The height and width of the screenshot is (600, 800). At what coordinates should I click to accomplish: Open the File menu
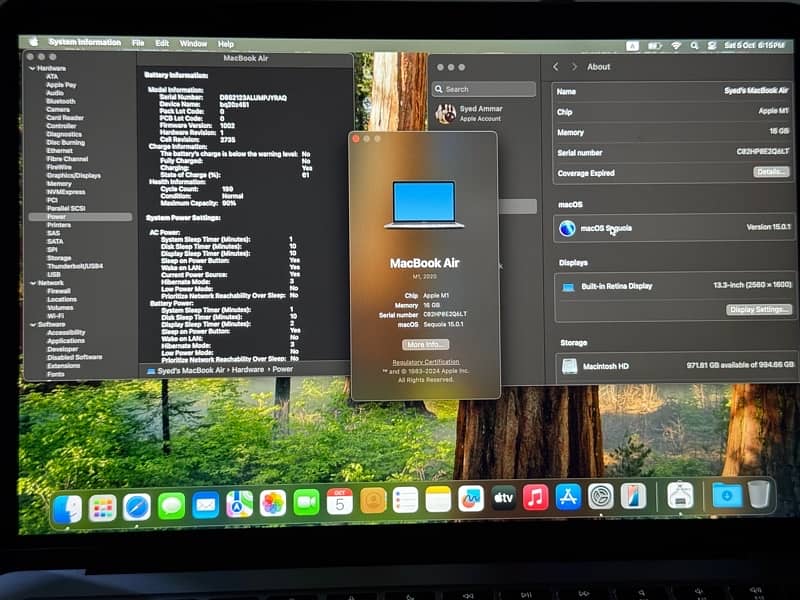(x=138, y=44)
